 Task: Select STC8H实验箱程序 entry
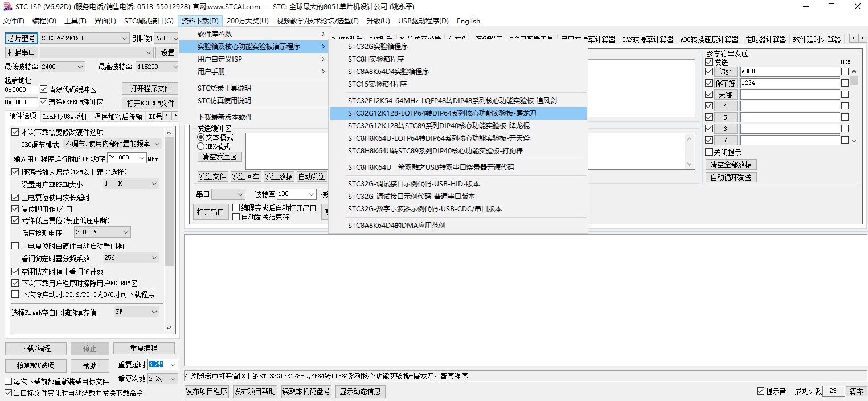(x=458, y=59)
